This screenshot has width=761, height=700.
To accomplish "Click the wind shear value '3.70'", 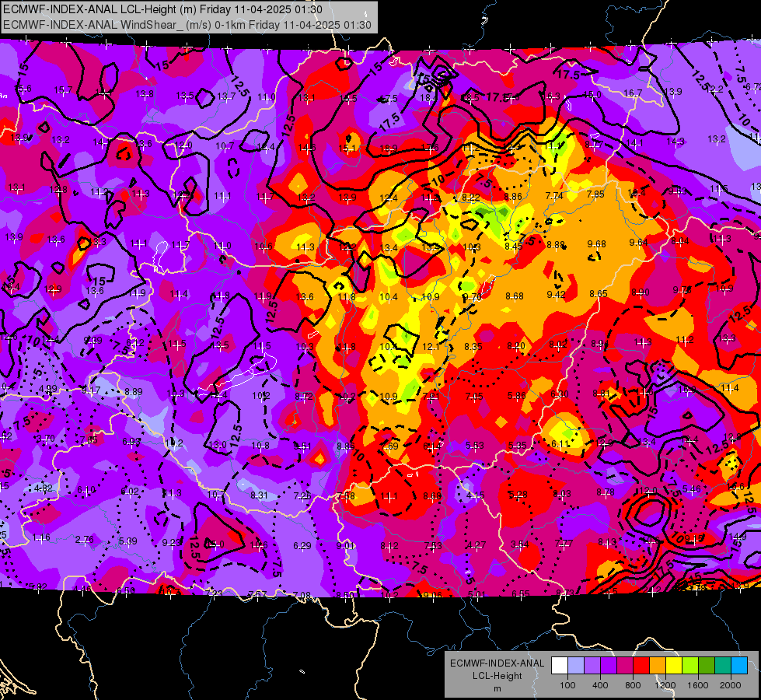I will pyautogui.click(x=46, y=439).
